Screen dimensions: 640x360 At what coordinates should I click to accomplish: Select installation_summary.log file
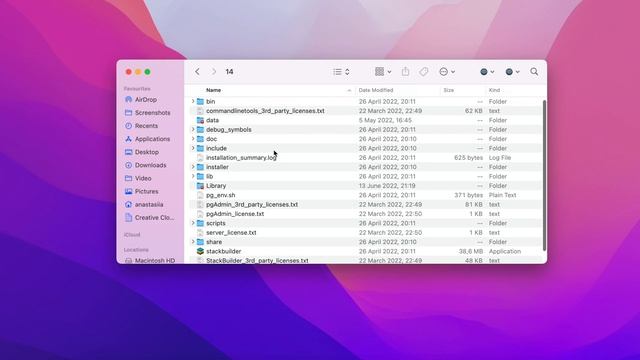[241, 158]
